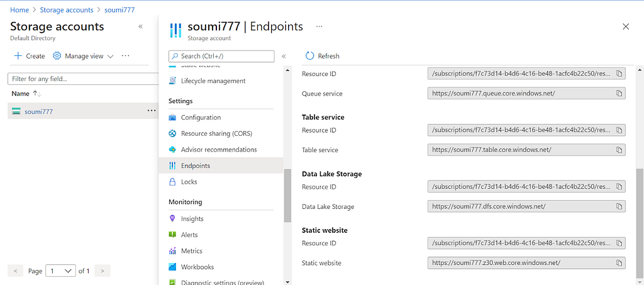Collapse the resource menu sidebar
Screen dimensions: 644x285
284,56
